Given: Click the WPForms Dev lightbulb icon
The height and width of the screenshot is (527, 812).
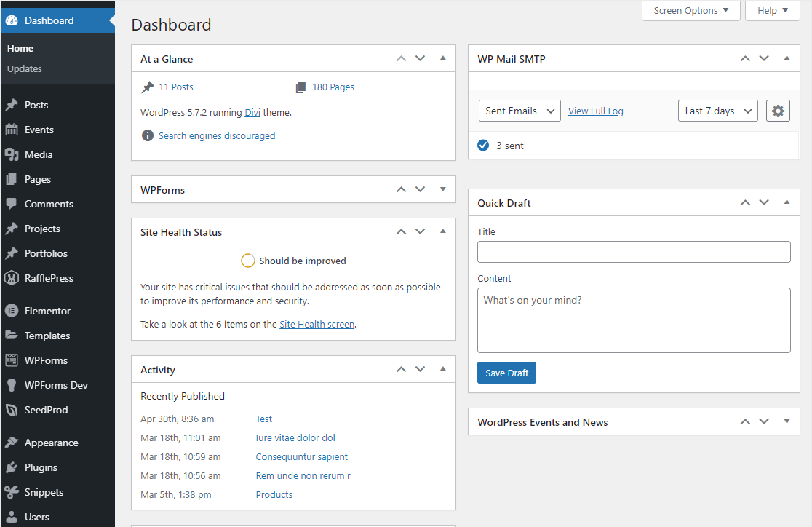Looking at the screenshot, I should click(12, 385).
